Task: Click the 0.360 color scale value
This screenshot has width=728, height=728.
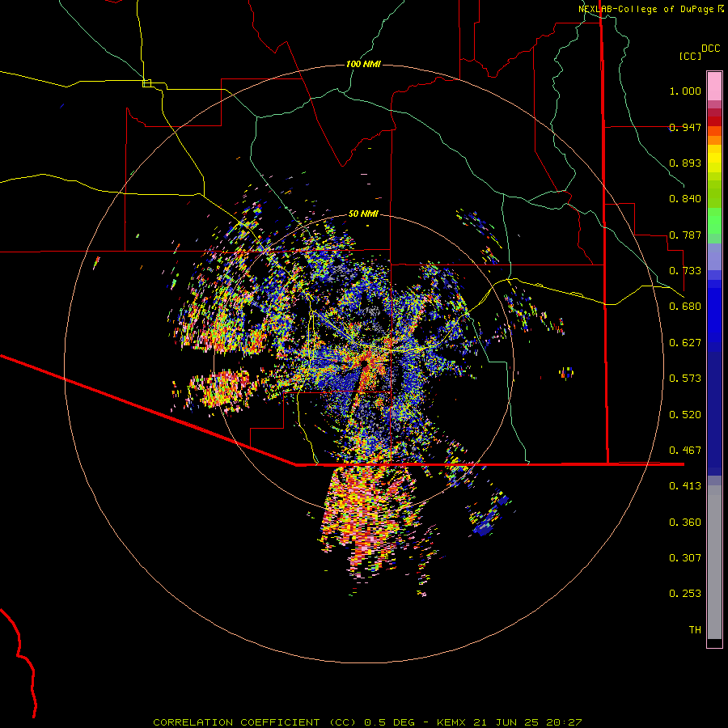Action: (x=685, y=523)
